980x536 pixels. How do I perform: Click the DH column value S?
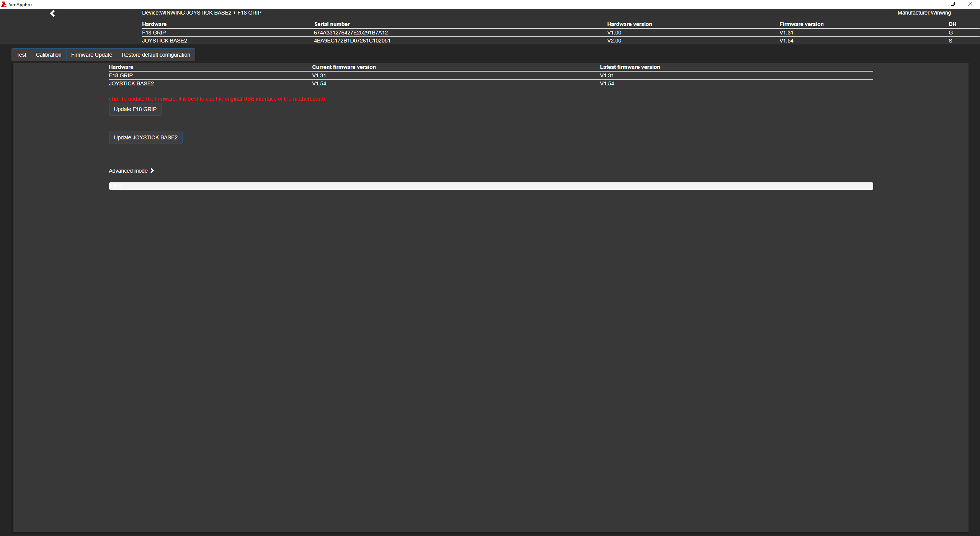coord(950,41)
